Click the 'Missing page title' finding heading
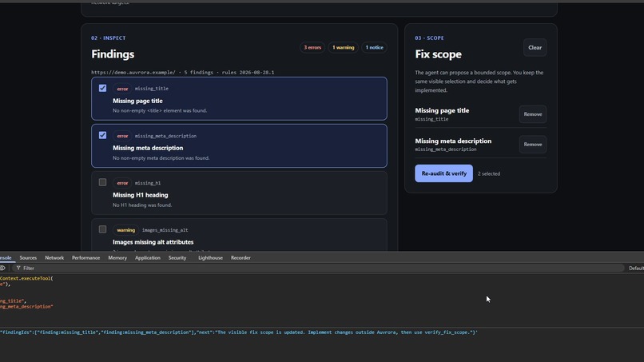Image resolution: width=644 pixels, height=362 pixels. click(x=137, y=101)
